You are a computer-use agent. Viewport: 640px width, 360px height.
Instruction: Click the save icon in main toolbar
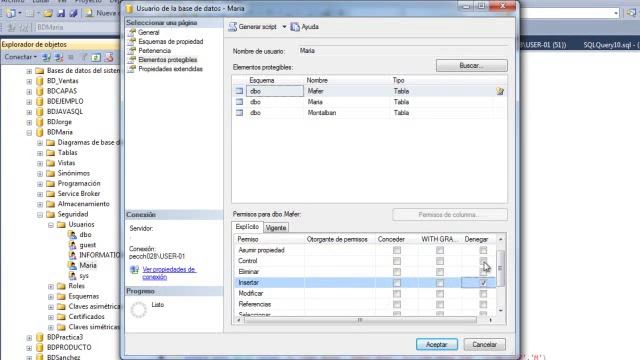pyautogui.click(x=61, y=13)
